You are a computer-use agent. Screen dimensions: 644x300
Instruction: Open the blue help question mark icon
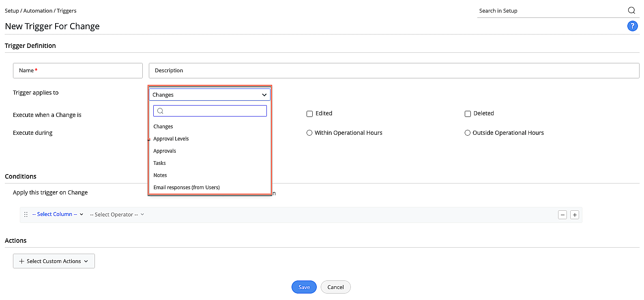(x=632, y=26)
